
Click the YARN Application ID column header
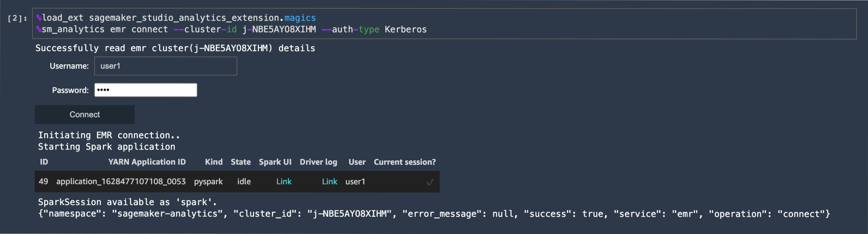pos(147,162)
